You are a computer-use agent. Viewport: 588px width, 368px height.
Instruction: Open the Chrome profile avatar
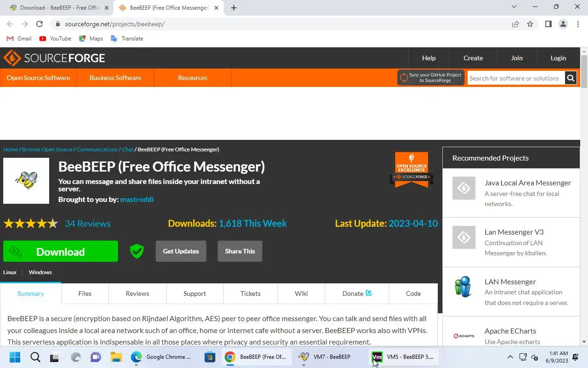(x=563, y=24)
